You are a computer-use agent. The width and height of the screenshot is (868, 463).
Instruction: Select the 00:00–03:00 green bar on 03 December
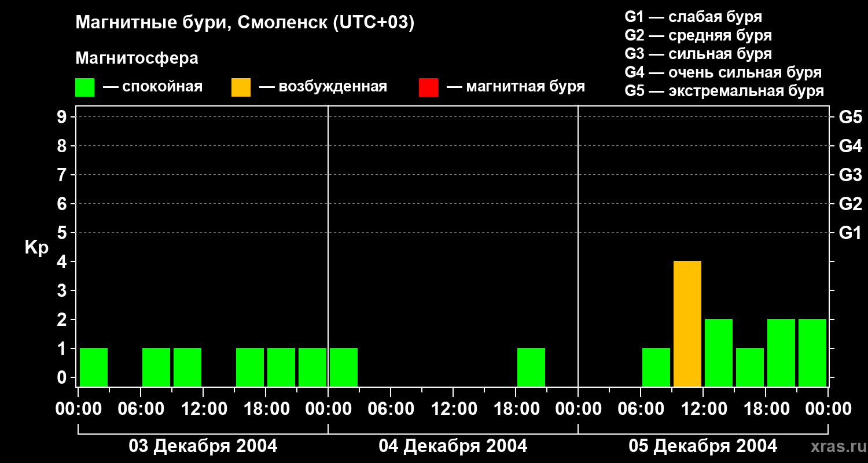click(x=94, y=368)
